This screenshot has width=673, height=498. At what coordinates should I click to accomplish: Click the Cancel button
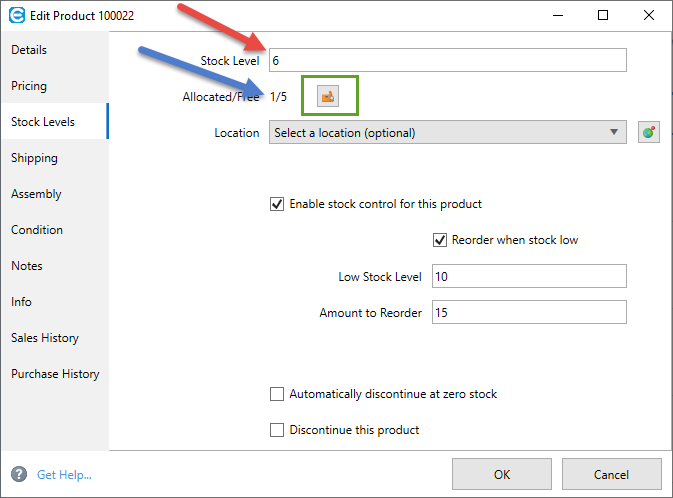point(611,474)
